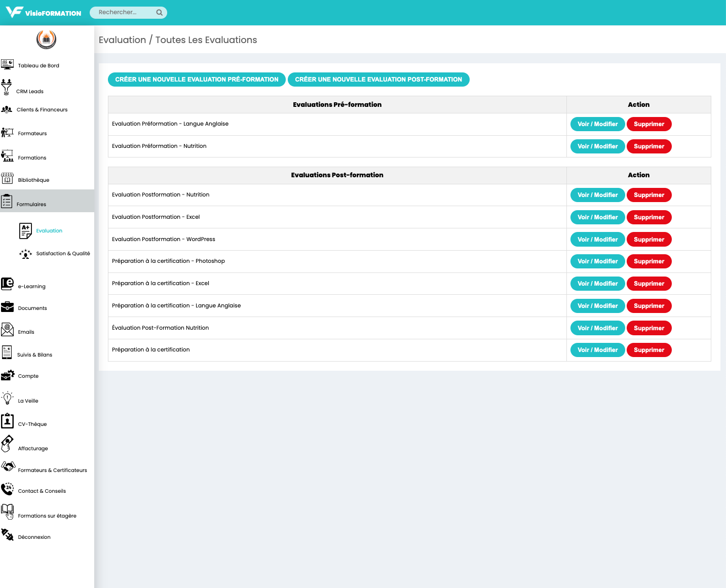This screenshot has height=588, width=726.
Task: Click the Formateurs & Certificateurs handshake icon
Action: (8, 466)
